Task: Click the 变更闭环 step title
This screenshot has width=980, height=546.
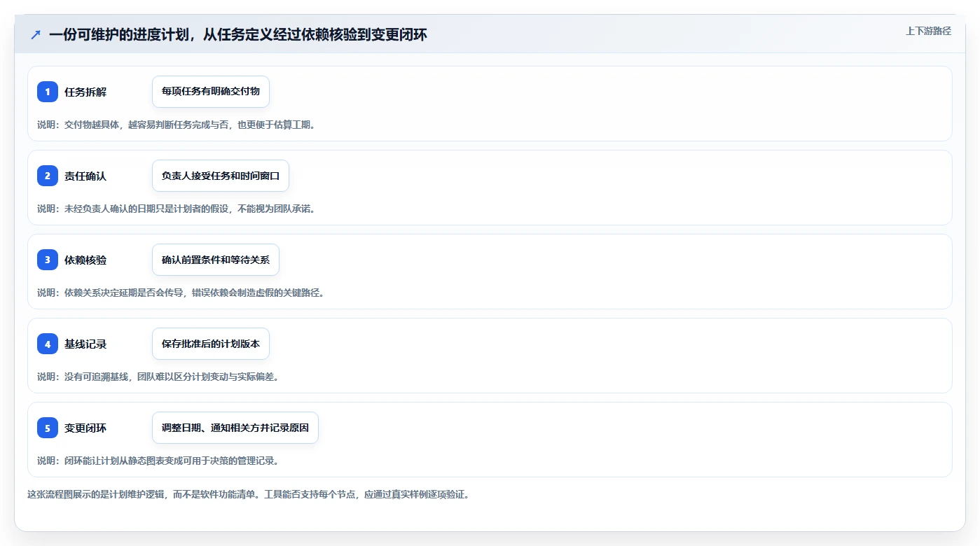Action: click(85, 428)
